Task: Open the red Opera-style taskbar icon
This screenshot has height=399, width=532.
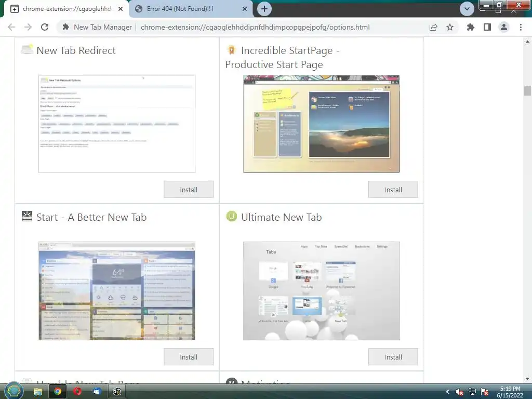Action: 77,392
